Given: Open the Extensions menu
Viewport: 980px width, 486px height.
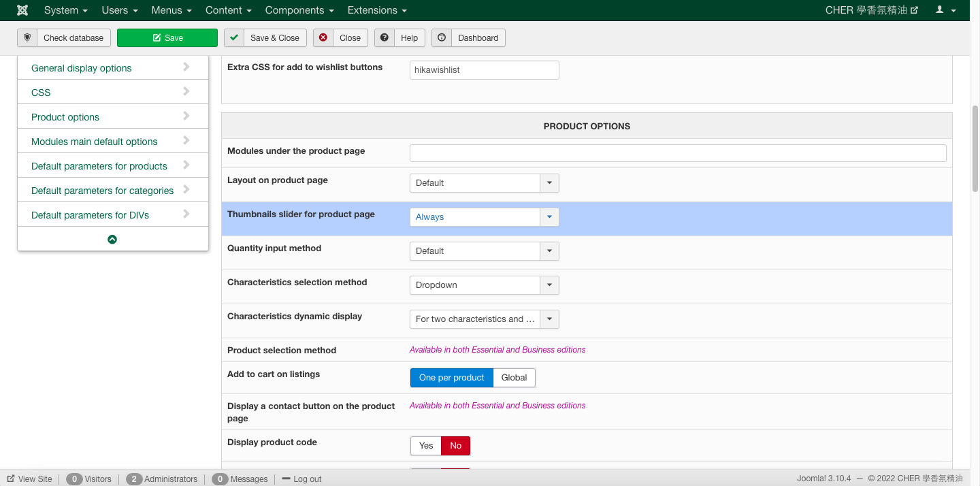Looking at the screenshot, I should click(x=376, y=10).
